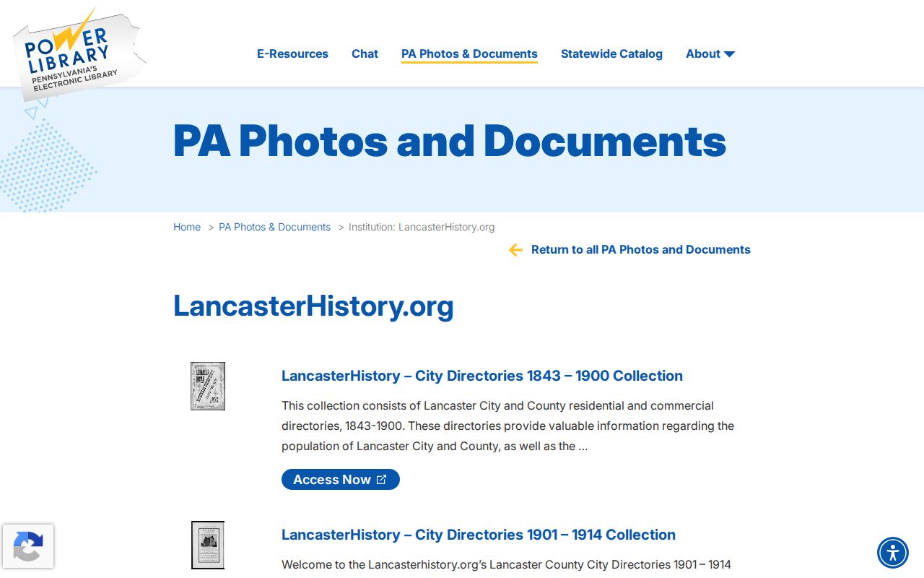Go to the Home breadcrumb link
The height and width of the screenshot is (578, 924).
coord(187,227)
